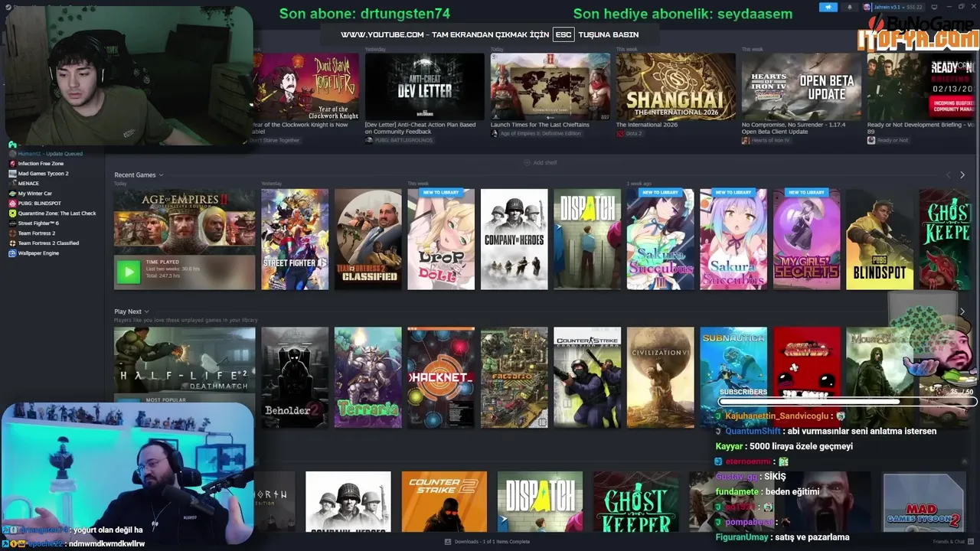This screenshot has width=980, height=551.
Task: Expand the Recent Games shelf dropdown
Action: click(x=161, y=175)
